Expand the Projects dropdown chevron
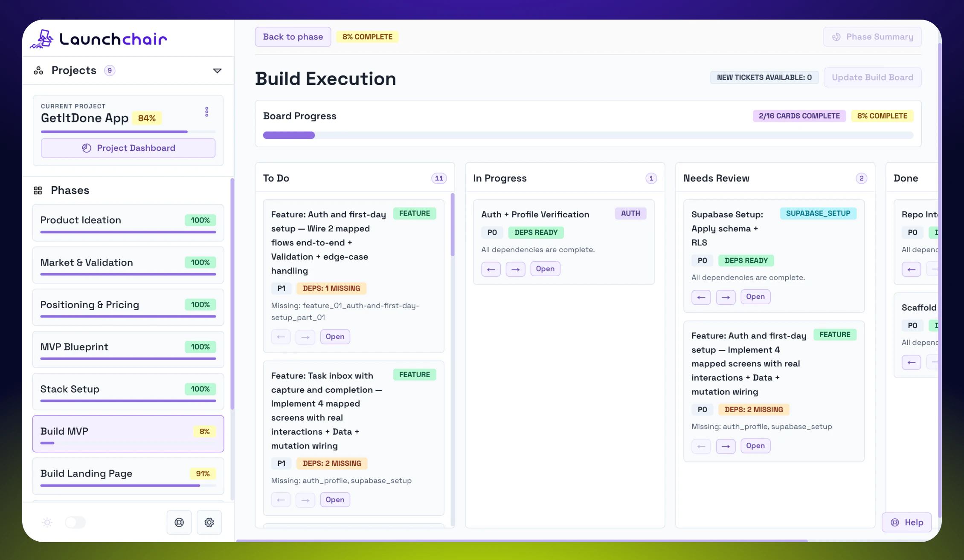Image resolution: width=964 pixels, height=560 pixels. click(218, 70)
